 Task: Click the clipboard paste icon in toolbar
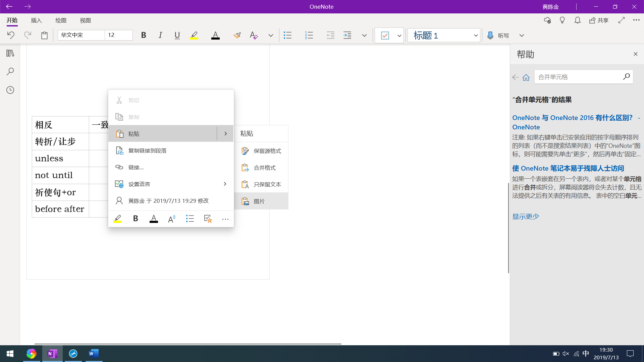44,35
